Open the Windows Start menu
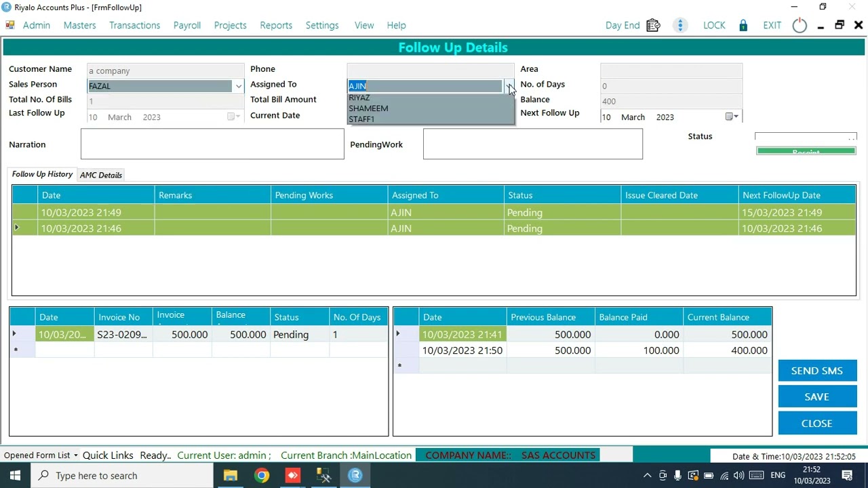Image resolution: width=868 pixels, height=488 pixels. point(15,476)
